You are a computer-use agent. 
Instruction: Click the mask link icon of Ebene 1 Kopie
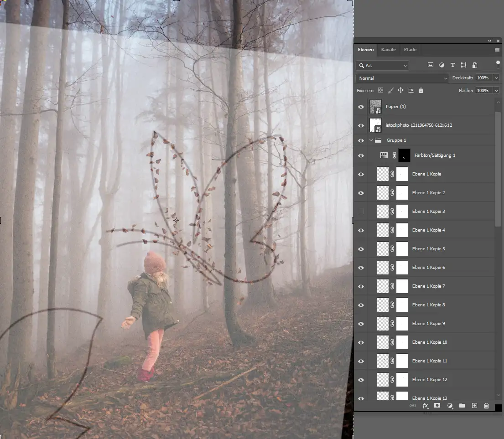tap(392, 174)
